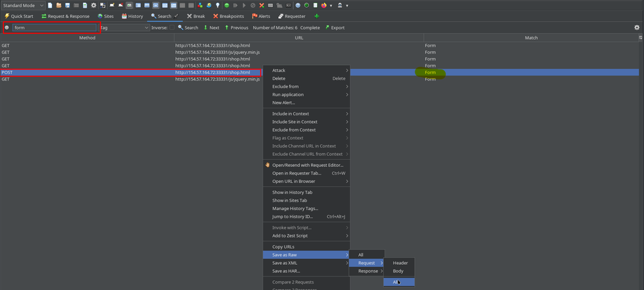
Task: Switch to the History tab
Action: (x=132, y=16)
